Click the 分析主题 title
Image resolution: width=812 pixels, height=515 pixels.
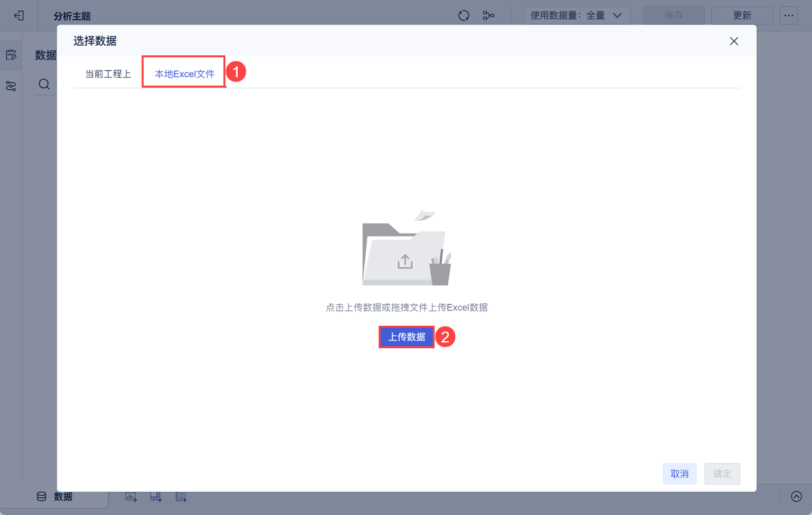tap(72, 16)
